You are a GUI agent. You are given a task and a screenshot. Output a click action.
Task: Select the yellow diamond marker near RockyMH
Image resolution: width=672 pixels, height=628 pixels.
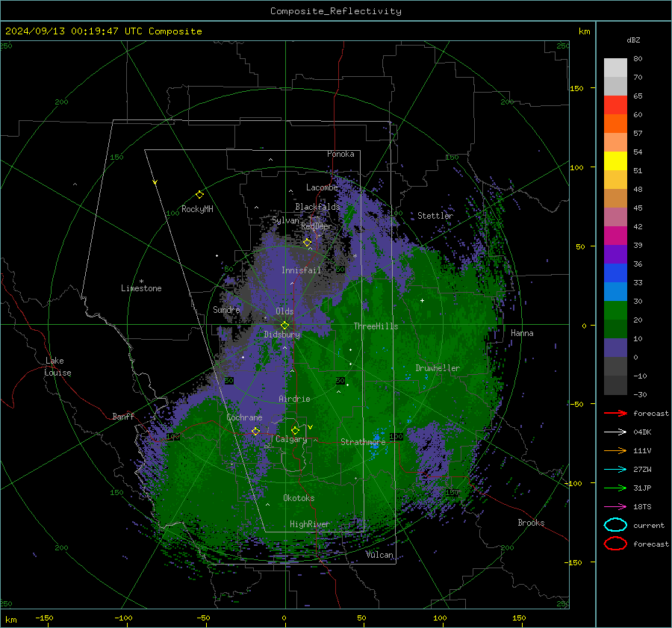(199, 195)
